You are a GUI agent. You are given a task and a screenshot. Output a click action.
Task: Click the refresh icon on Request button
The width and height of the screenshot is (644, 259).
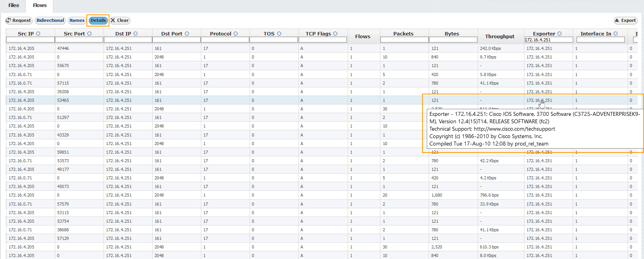(9, 21)
